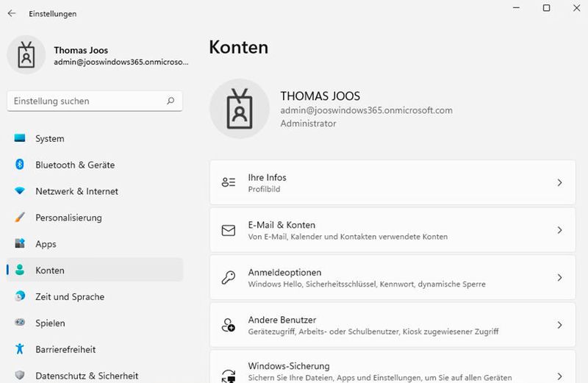The image size is (588, 383).
Task: Click the Andere Benutzer add-user icon
Action: 229,325
